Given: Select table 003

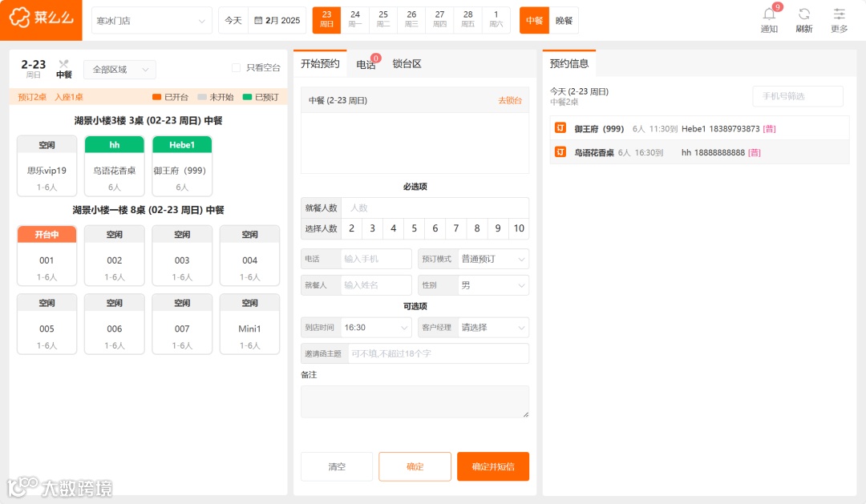Looking at the screenshot, I should (x=182, y=256).
